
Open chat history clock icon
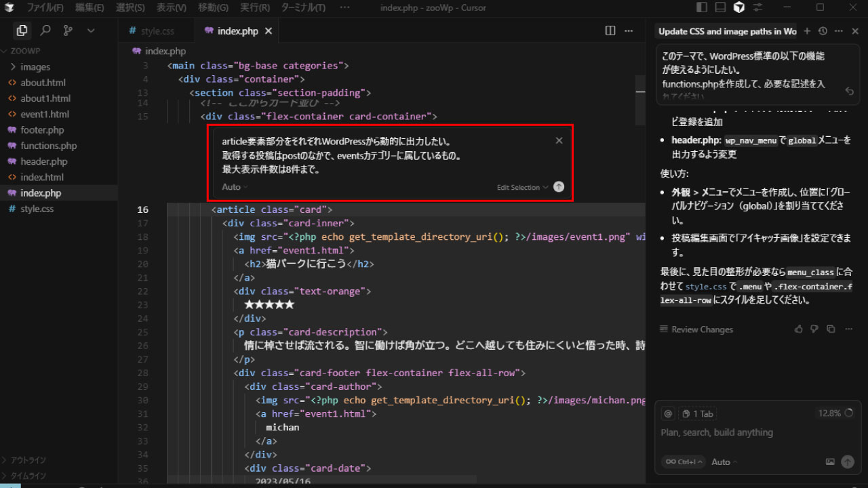(823, 31)
